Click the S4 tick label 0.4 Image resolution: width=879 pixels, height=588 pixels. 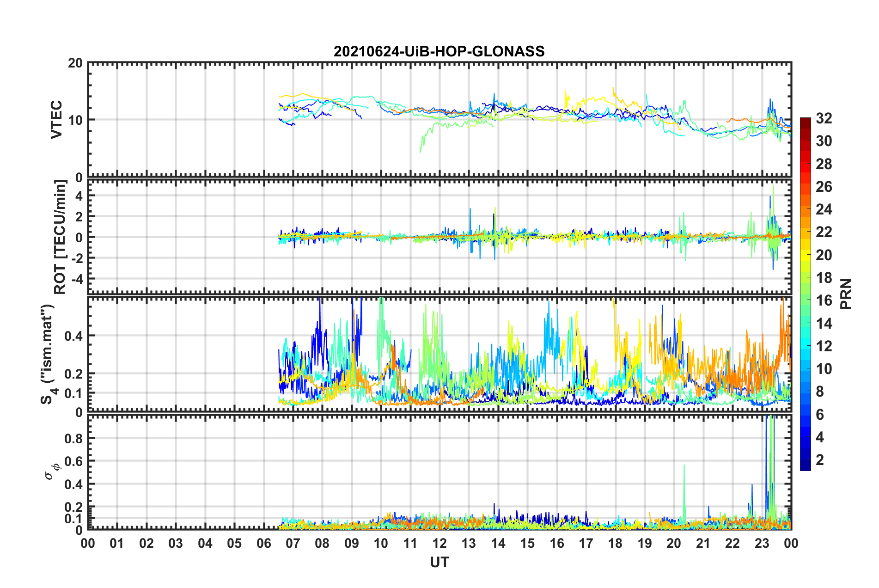[73, 336]
